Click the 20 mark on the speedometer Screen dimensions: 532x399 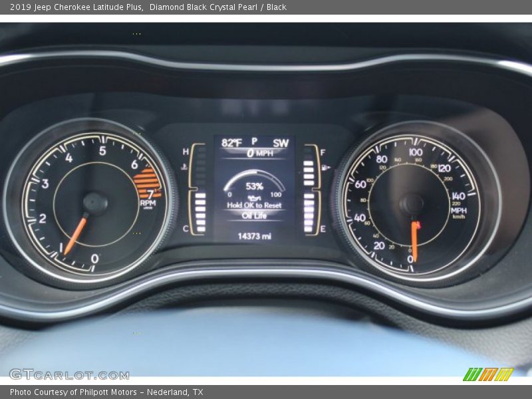click(x=379, y=245)
